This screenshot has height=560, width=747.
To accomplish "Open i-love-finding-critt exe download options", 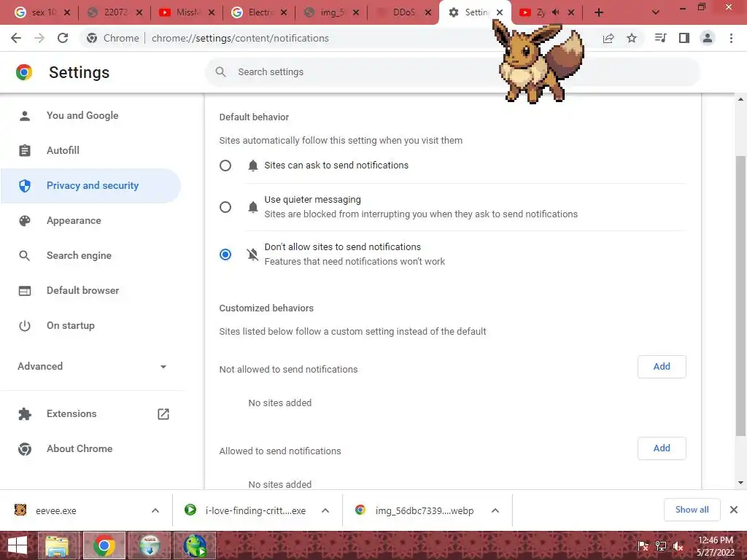I will coord(325,510).
